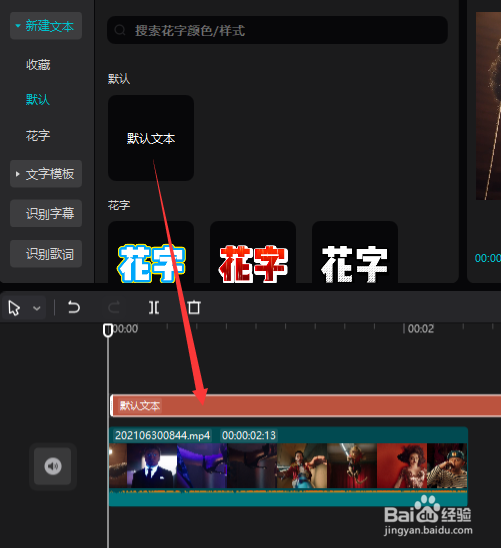
Task: Mute the video track audio
Action: [x=53, y=466]
